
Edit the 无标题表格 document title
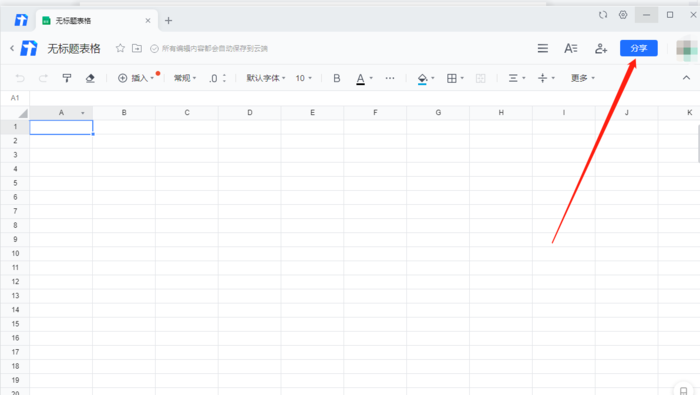tap(74, 48)
